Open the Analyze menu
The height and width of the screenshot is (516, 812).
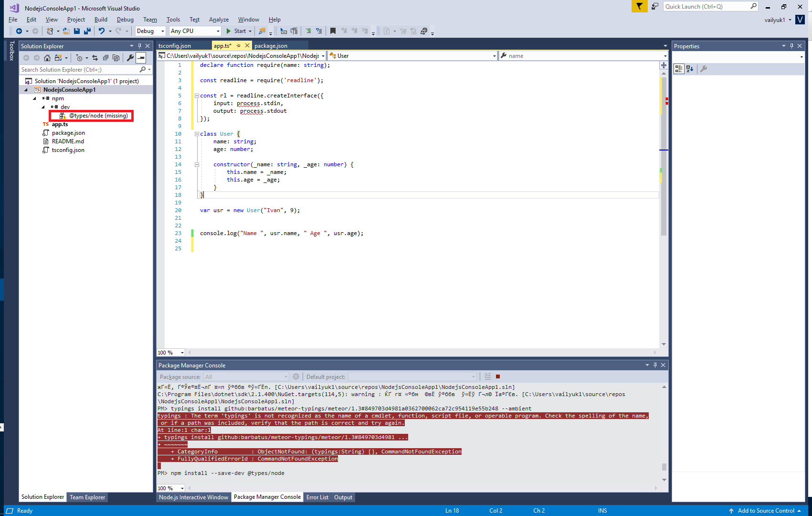pos(219,20)
